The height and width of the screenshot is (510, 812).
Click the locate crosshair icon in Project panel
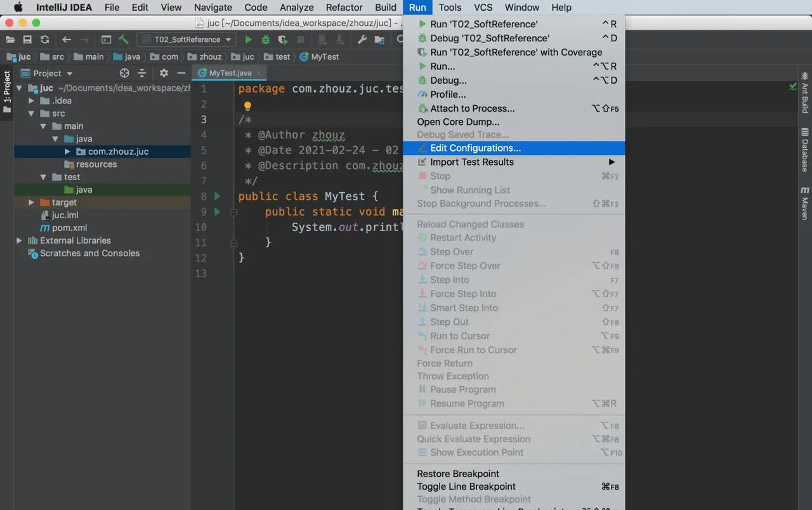point(124,73)
